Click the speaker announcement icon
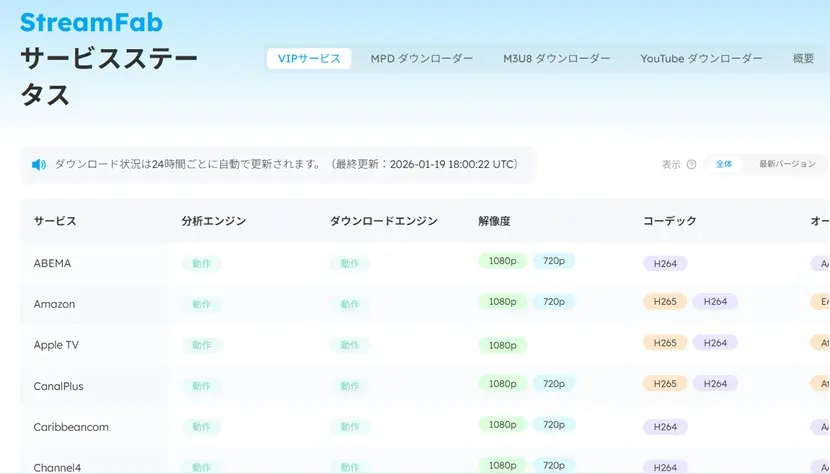 [39, 165]
